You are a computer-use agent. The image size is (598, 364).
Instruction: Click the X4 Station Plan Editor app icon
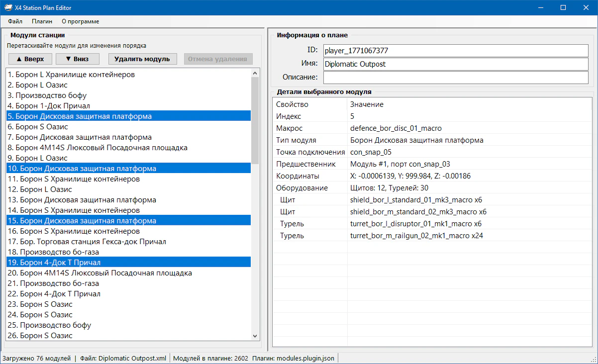[8, 7]
